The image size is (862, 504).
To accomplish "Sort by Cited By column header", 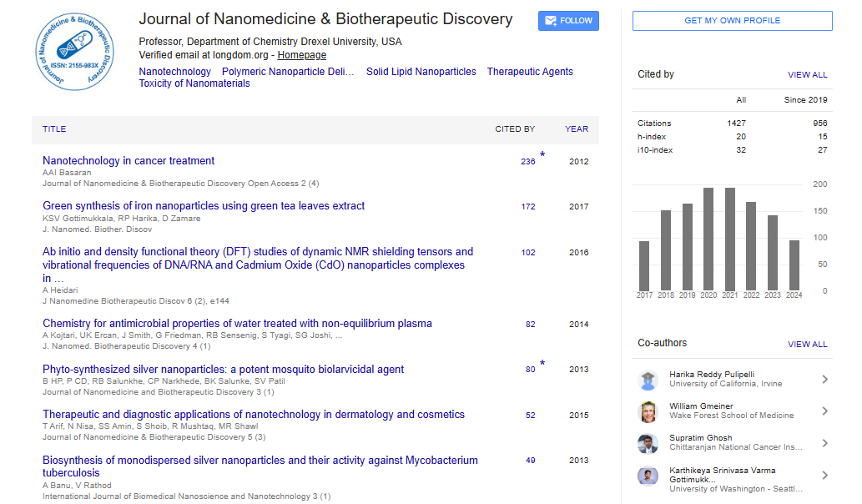I will [515, 129].
